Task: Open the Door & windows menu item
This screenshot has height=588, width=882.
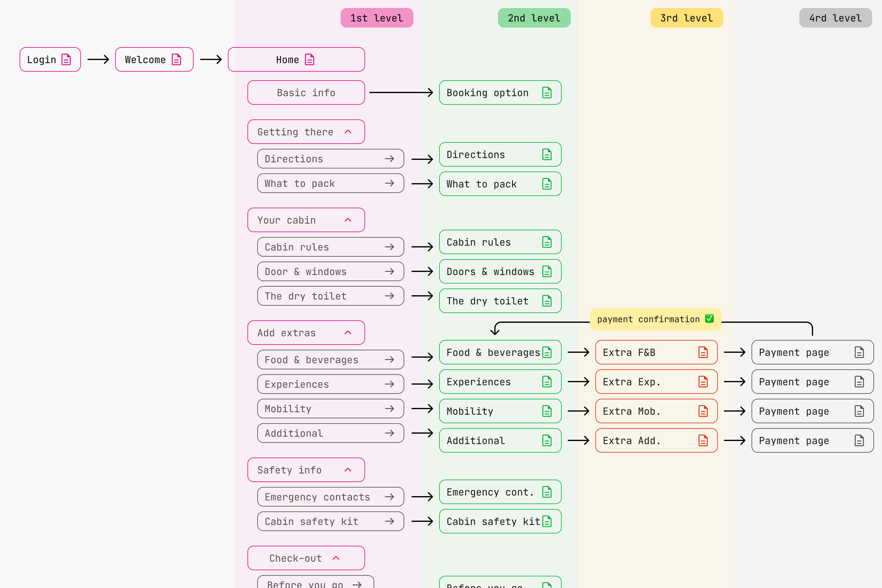Action: pyautogui.click(x=331, y=272)
